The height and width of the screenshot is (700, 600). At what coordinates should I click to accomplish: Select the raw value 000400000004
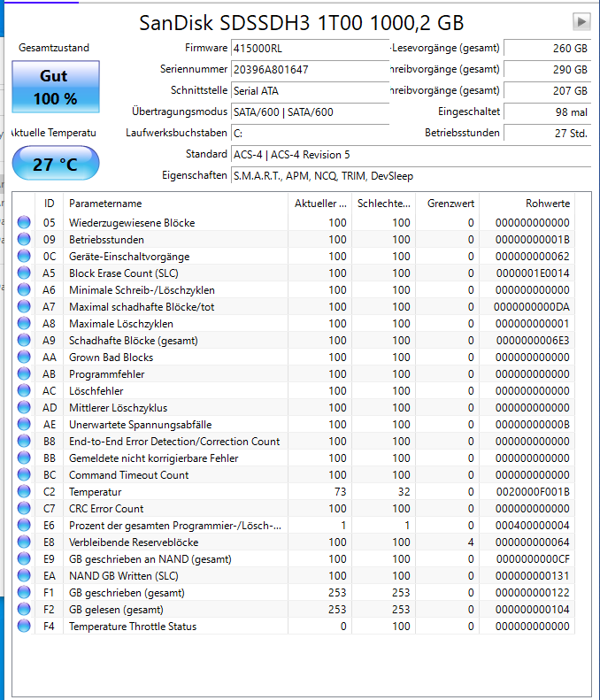pyautogui.click(x=533, y=526)
